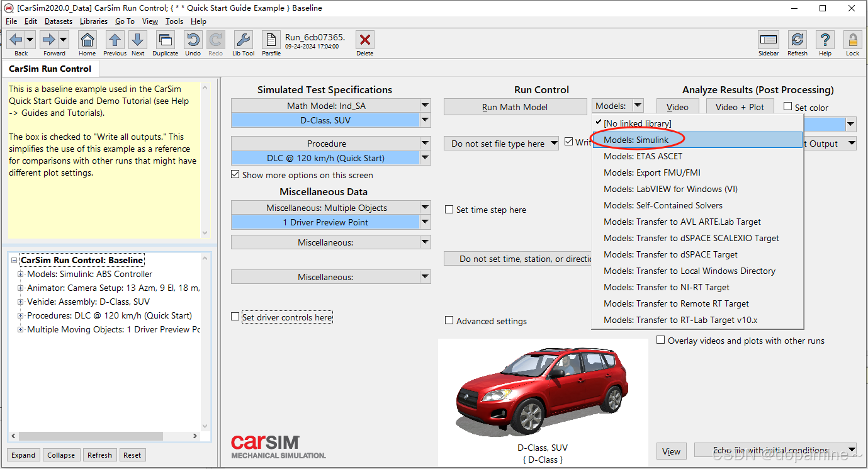
Task: Click the red D-Class SUV vehicle image
Action: [543, 390]
